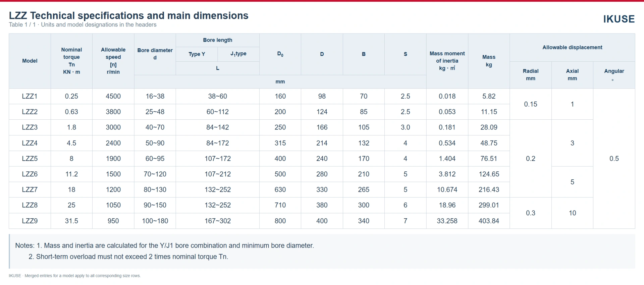
Task: Click the Axial mm sub-header
Action: pos(572,75)
